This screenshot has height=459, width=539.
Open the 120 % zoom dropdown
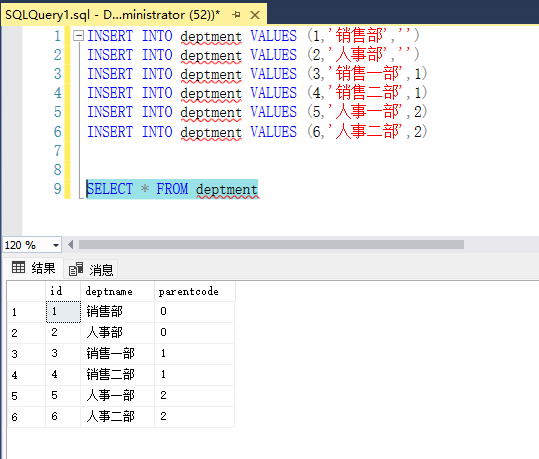pyautogui.click(x=56, y=245)
